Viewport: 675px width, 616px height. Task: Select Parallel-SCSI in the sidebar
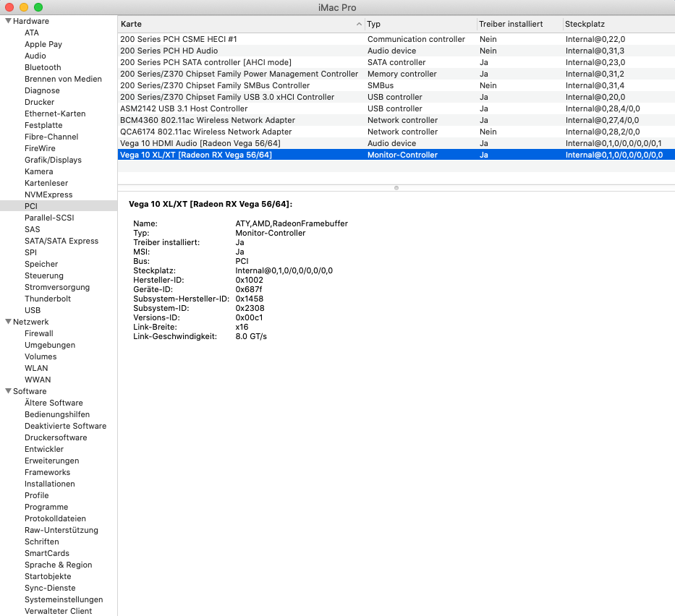(49, 218)
